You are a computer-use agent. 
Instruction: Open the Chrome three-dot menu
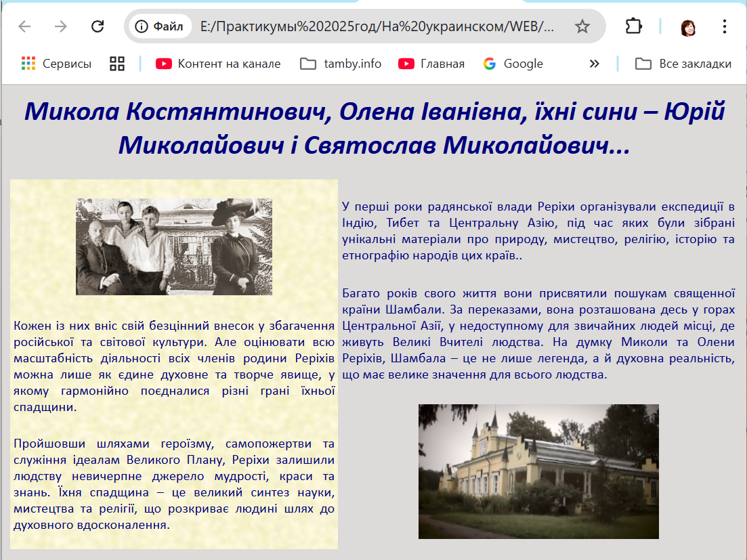click(x=724, y=26)
